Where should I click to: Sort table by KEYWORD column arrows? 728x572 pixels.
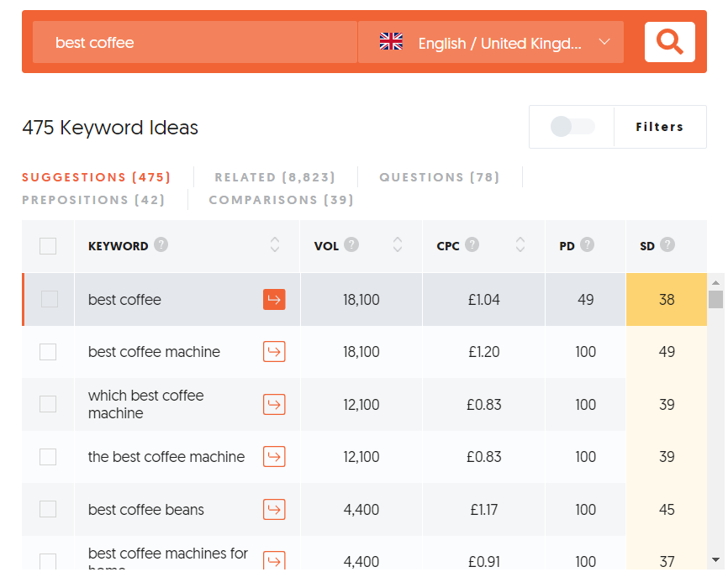275,245
